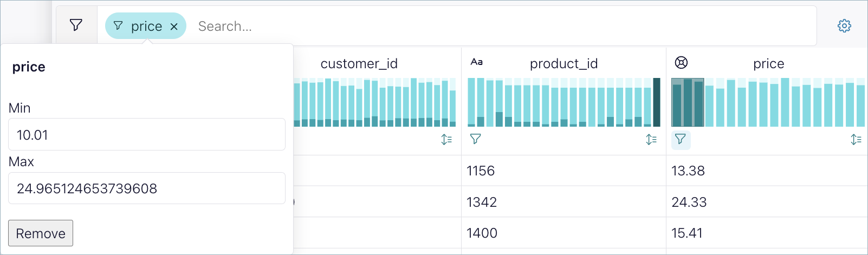This screenshot has height=255, width=868.
Task: Select the customer_id column header
Action: (359, 64)
